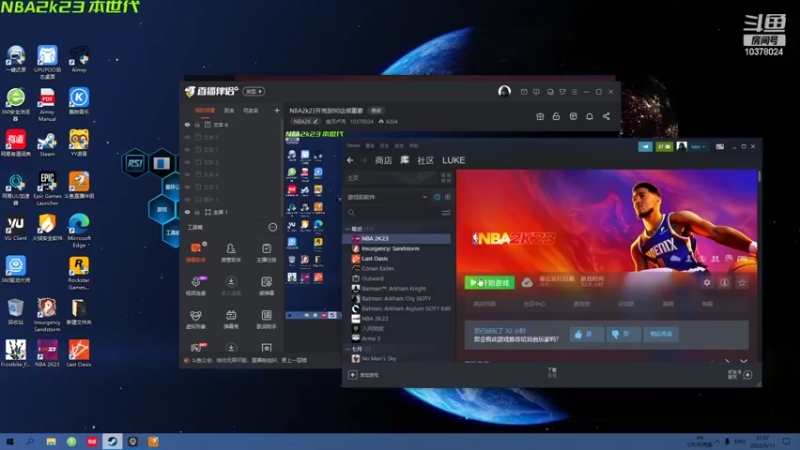Click the add game plus icon

point(353,375)
